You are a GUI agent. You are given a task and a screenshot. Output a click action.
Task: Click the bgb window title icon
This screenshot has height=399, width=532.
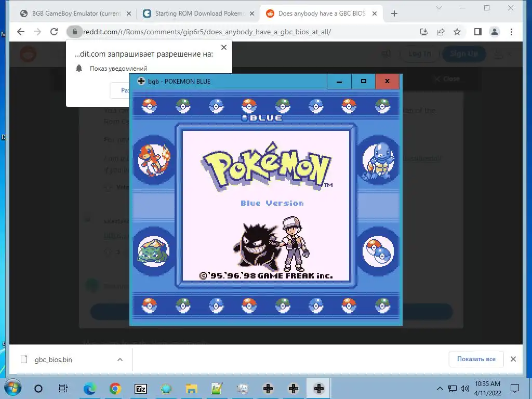(x=141, y=81)
